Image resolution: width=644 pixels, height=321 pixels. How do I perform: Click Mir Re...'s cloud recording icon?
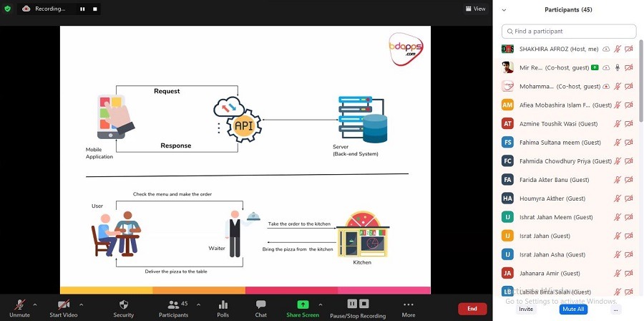606,68
